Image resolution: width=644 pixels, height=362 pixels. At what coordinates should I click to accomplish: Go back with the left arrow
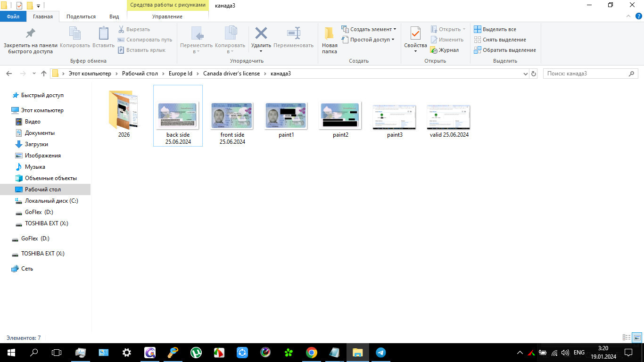tap(8, 74)
